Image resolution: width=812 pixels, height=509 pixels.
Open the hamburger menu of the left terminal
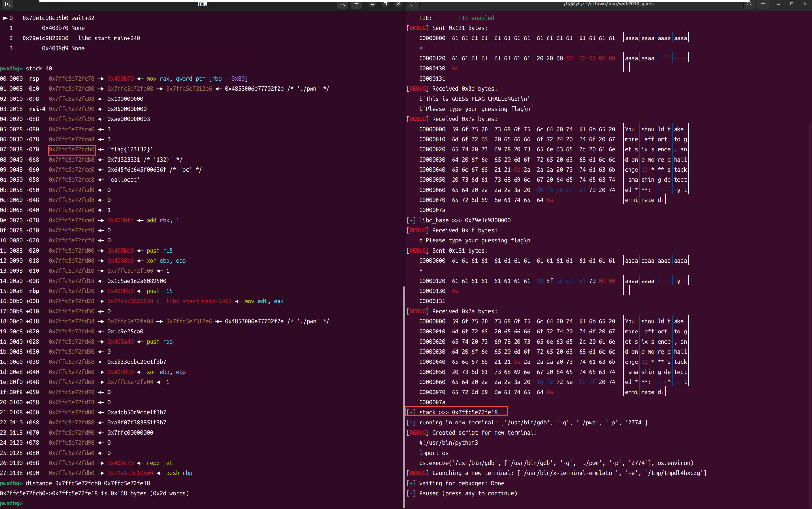[x=356, y=4]
